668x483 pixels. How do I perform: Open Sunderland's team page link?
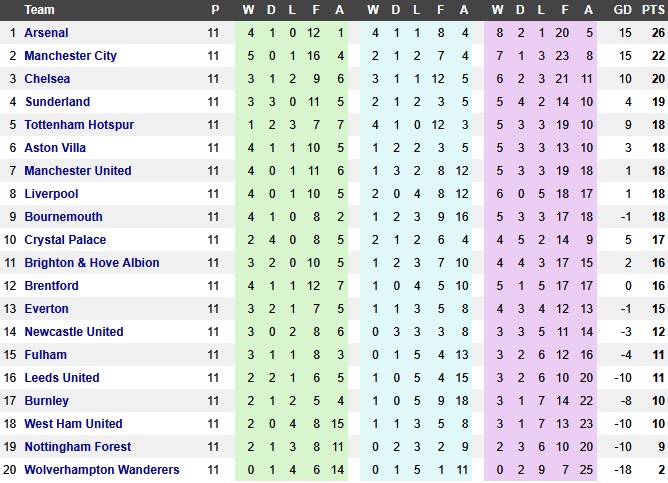click(57, 102)
